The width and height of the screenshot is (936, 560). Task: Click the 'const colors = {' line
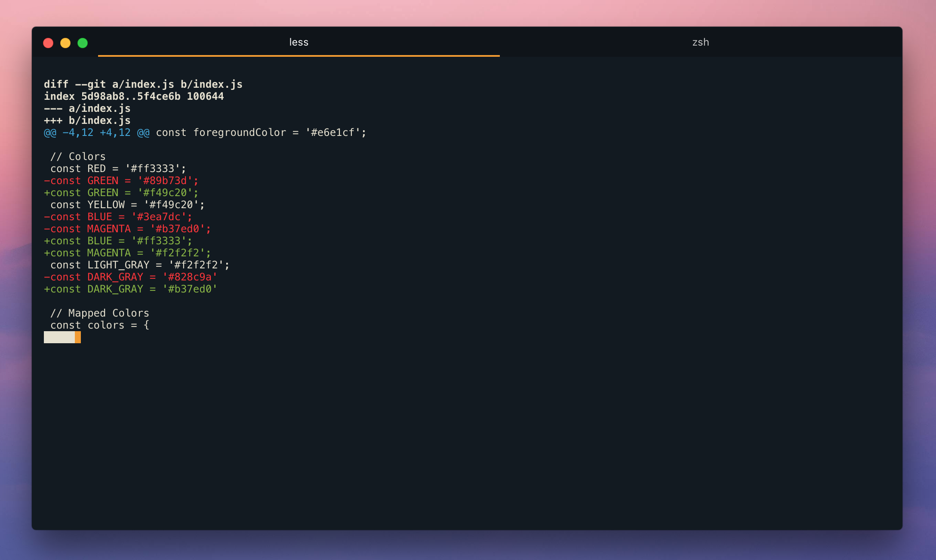click(99, 325)
